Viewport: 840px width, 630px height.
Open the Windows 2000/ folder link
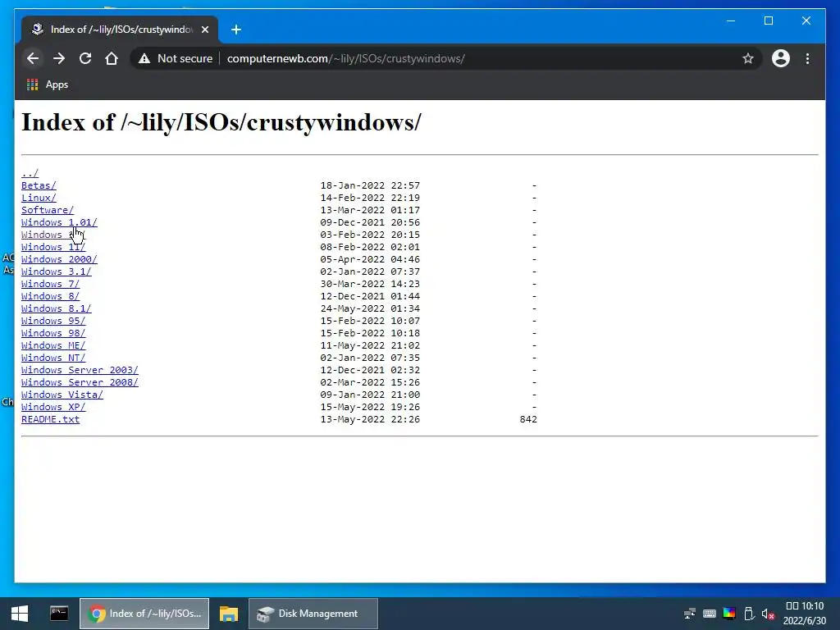point(59,259)
